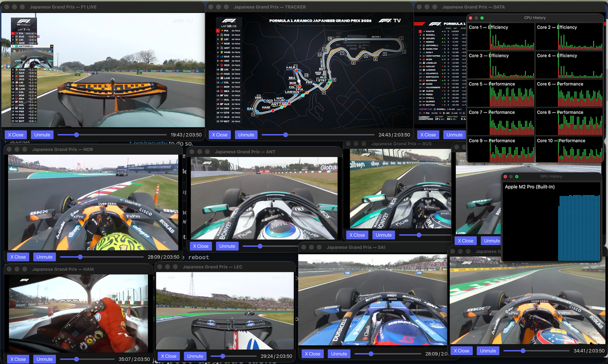608x364 pixels.
Task: Unmute the RUS onboard window
Action: click(x=383, y=234)
